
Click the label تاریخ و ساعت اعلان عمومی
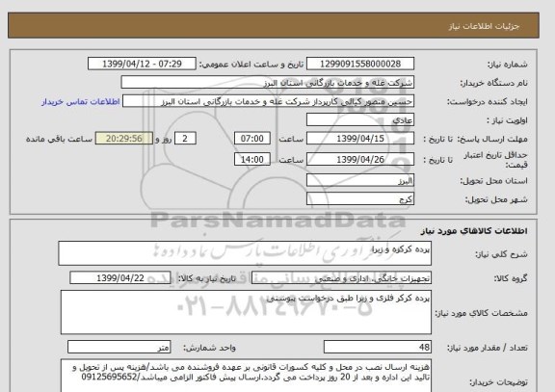(x=251, y=65)
